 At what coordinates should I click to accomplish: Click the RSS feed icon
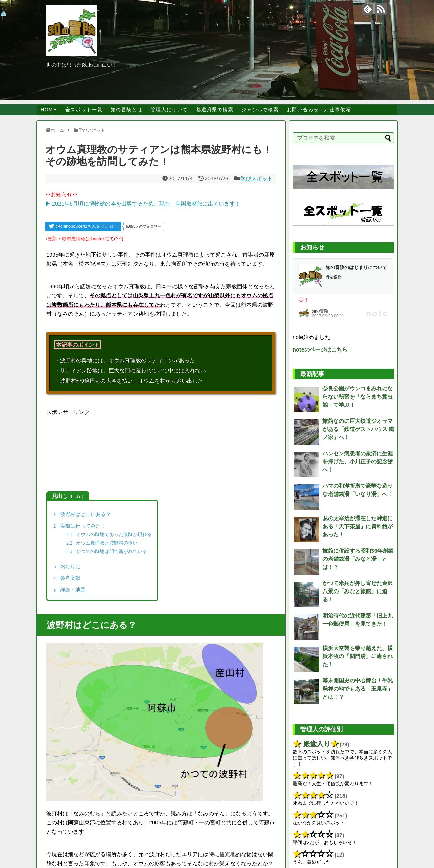(x=381, y=9)
